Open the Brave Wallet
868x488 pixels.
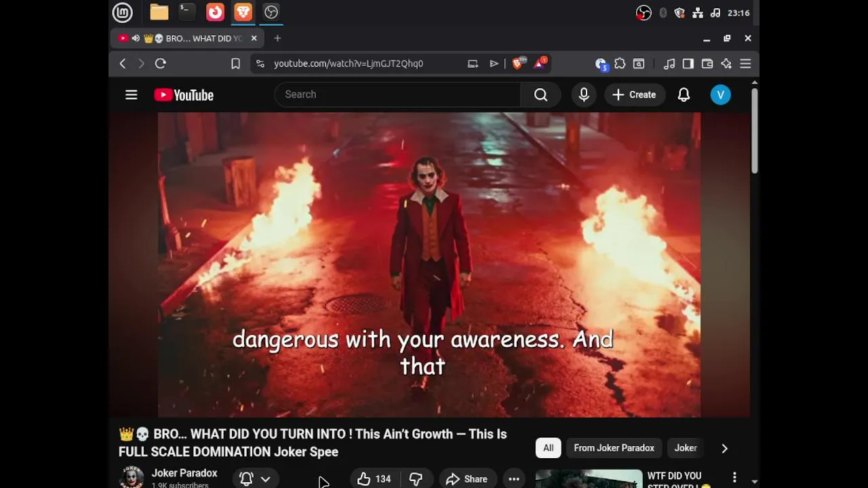click(x=707, y=64)
